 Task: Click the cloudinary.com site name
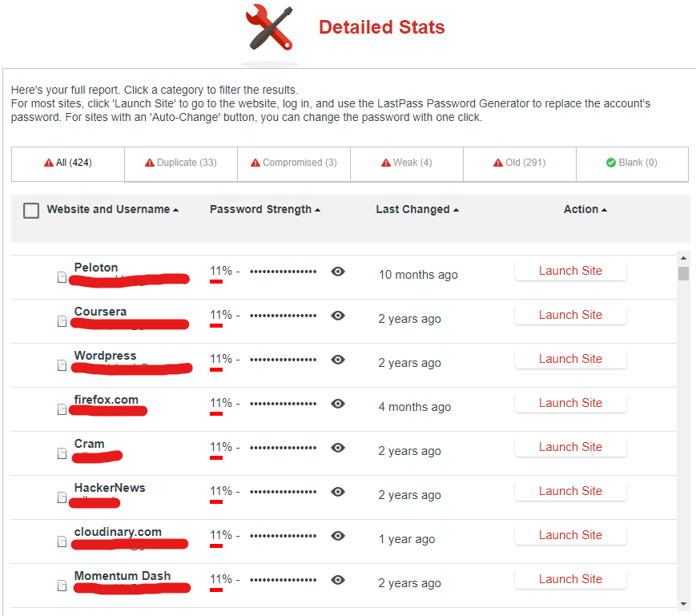(x=118, y=531)
